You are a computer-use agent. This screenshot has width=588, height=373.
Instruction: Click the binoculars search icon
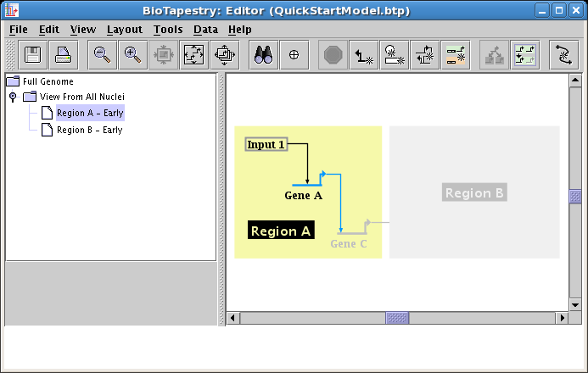pyautogui.click(x=263, y=54)
